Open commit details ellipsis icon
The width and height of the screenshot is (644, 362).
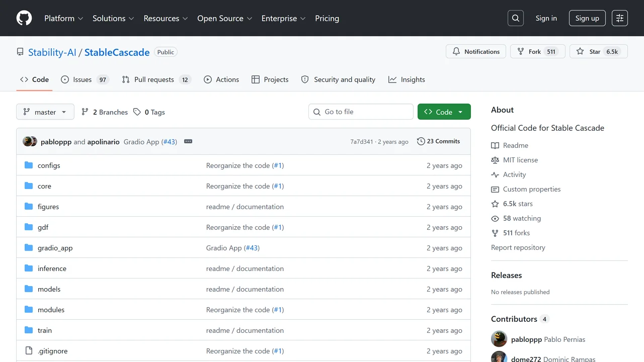click(188, 142)
